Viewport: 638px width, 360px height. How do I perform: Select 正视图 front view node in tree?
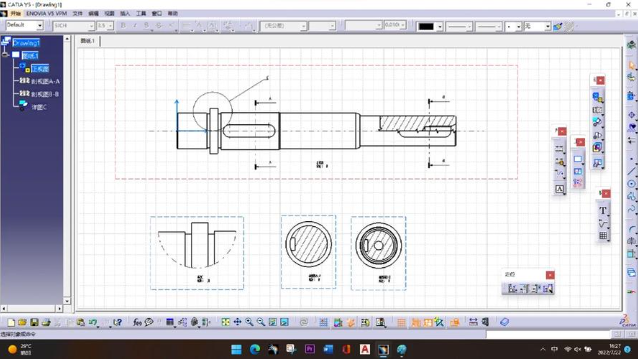point(40,68)
